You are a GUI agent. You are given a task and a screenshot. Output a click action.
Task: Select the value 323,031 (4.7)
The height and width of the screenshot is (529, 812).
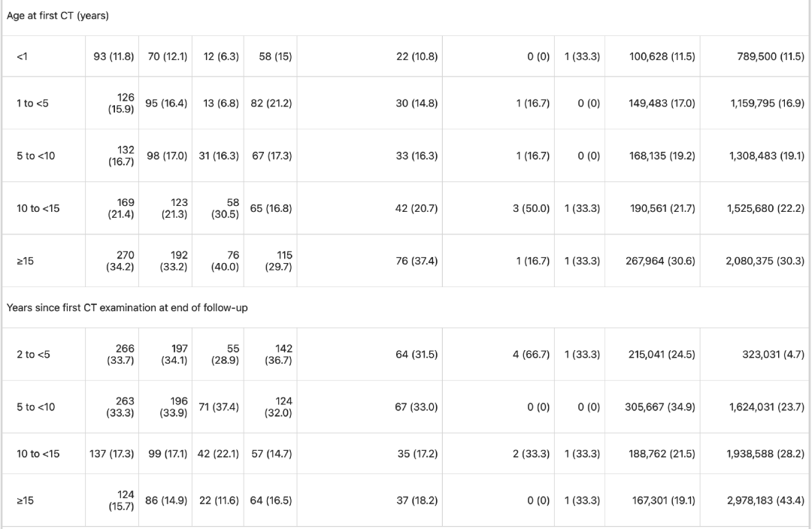coord(773,355)
